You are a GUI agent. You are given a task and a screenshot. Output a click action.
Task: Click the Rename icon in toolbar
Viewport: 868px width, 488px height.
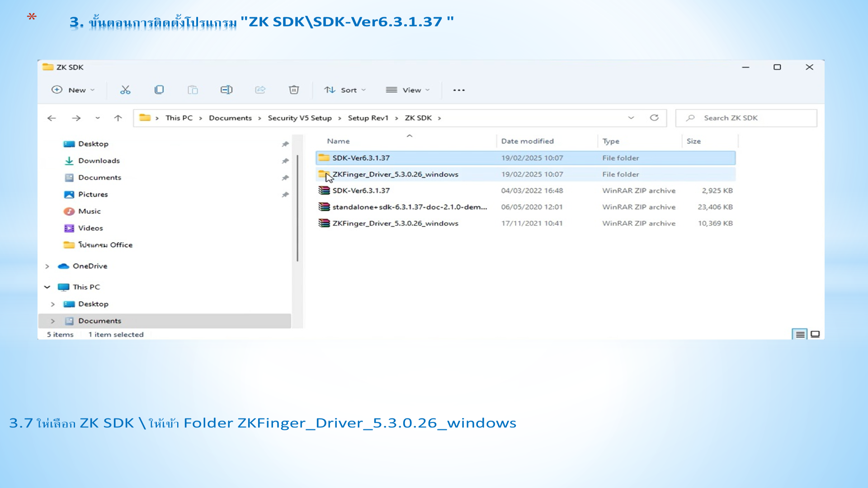point(226,90)
